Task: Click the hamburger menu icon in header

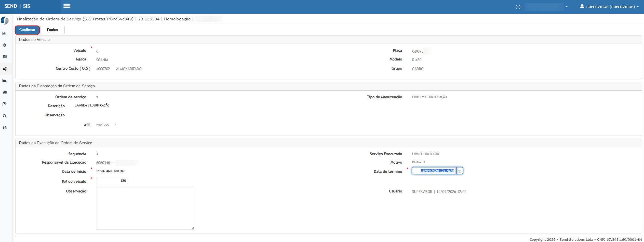Action: (67, 6)
